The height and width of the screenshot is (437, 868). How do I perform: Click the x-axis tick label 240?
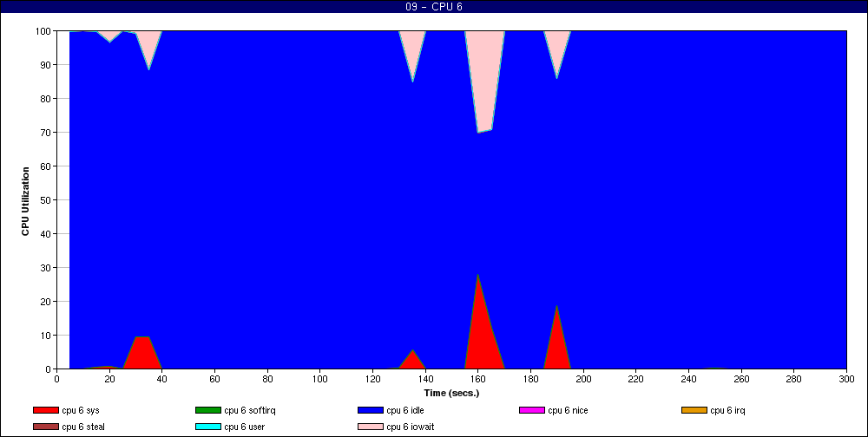click(688, 379)
